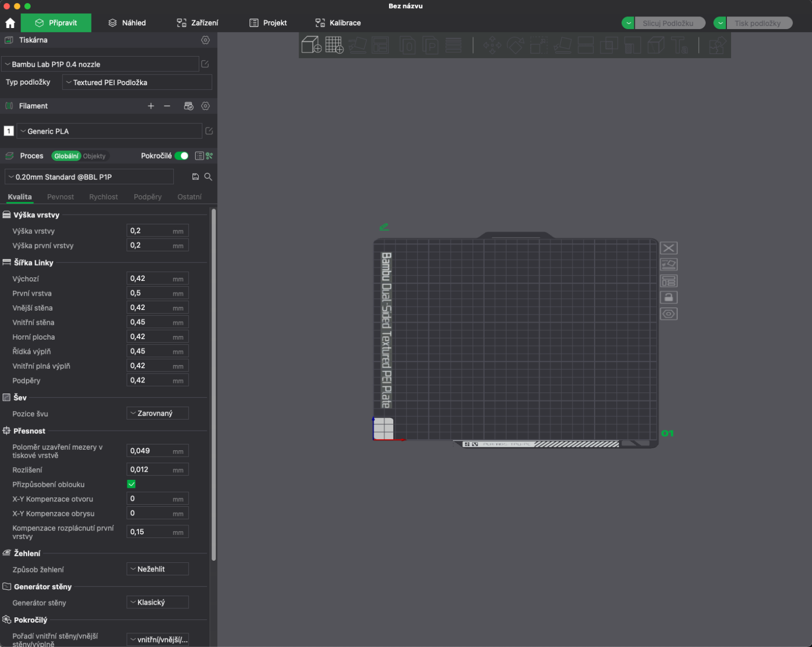Go to the Home screen icon
Viewport: 812px width, 647px height.
point(10,23)
